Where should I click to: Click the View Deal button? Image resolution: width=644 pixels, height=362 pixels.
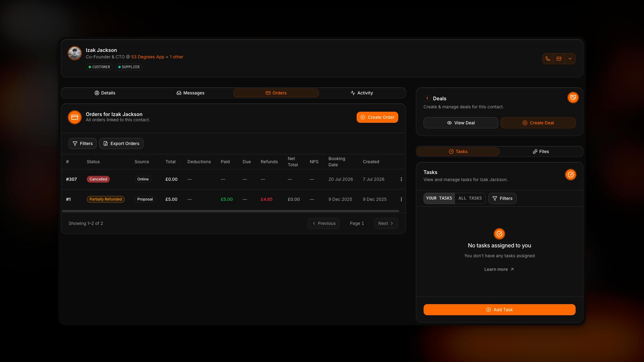tap(461, 123)
